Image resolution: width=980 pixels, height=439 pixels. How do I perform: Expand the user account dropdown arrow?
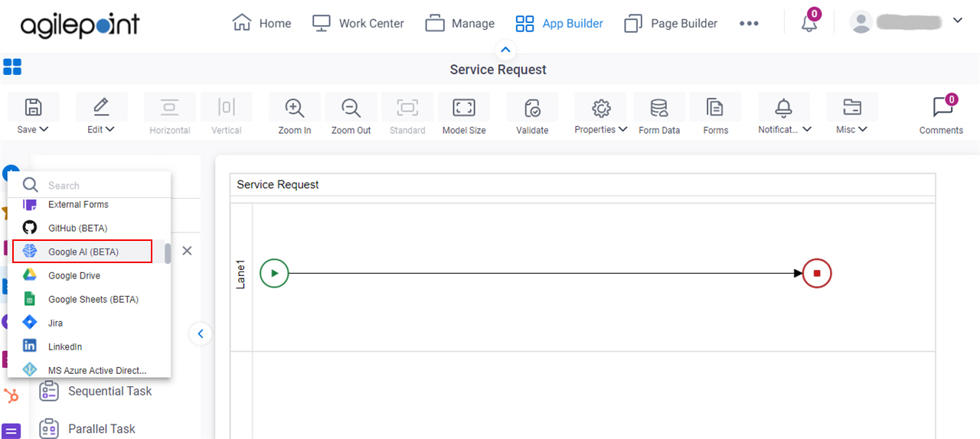coord(957,21)
